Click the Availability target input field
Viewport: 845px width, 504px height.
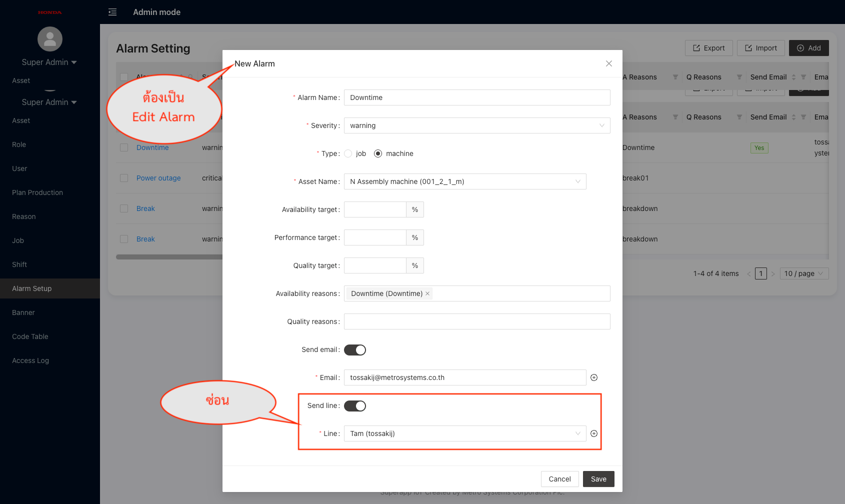(375, 209)
